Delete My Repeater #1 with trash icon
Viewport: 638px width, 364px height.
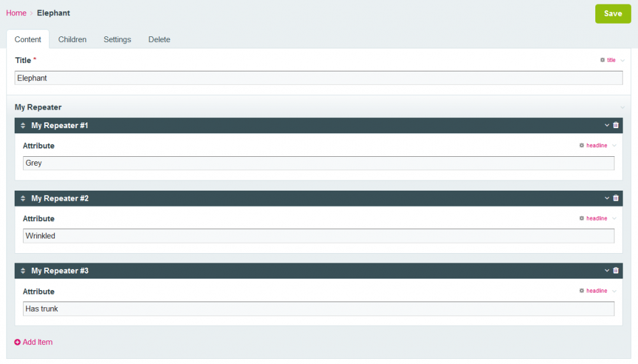(x=616, y=126)
